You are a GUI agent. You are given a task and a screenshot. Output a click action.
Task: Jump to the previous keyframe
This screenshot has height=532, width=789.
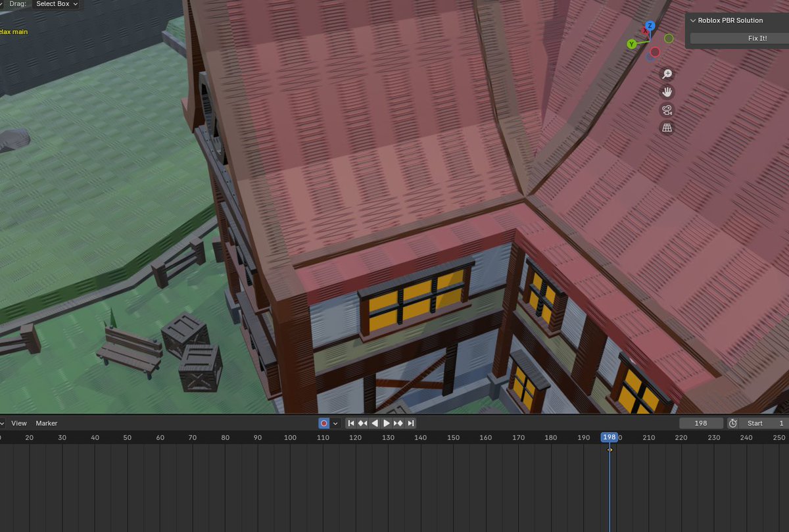click(x=362, y=423)
